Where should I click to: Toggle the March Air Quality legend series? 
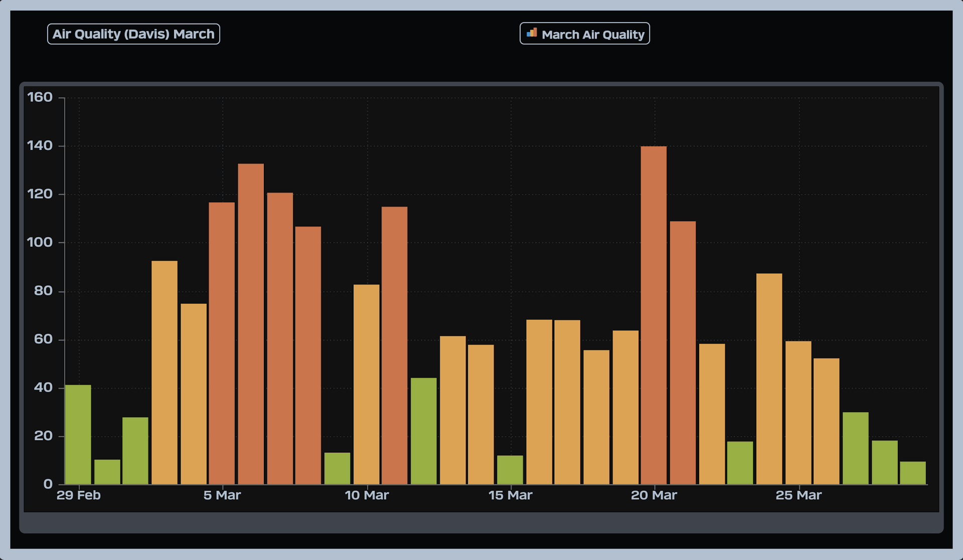(592, 35)
